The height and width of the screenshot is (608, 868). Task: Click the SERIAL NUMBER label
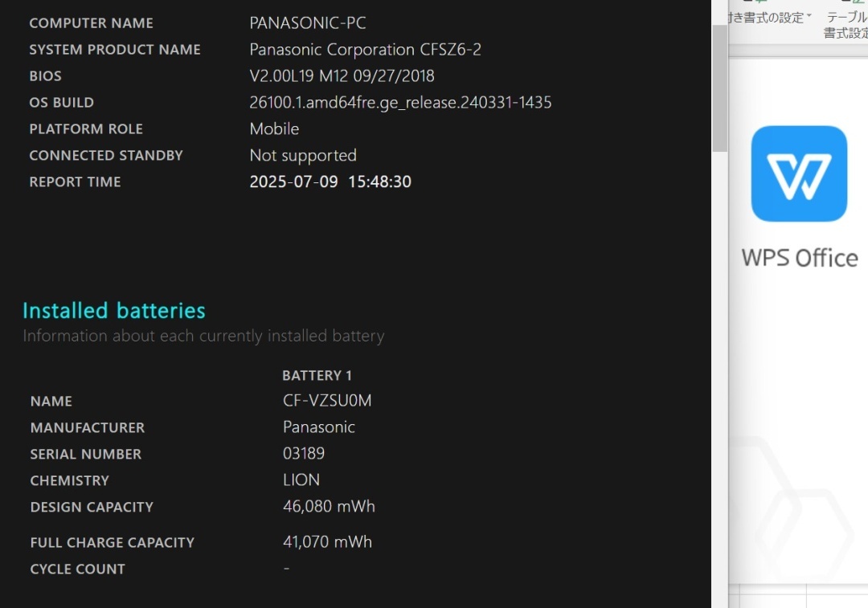point(86,455)
